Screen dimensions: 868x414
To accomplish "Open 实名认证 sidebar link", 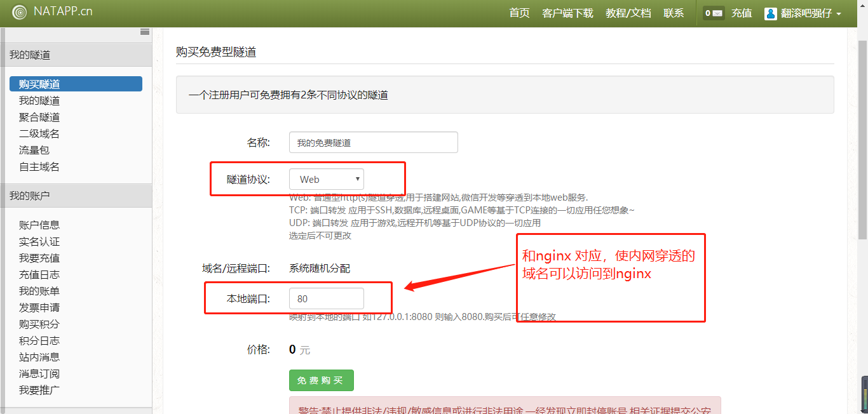I will pyautogui.click(x=39, y=241).
